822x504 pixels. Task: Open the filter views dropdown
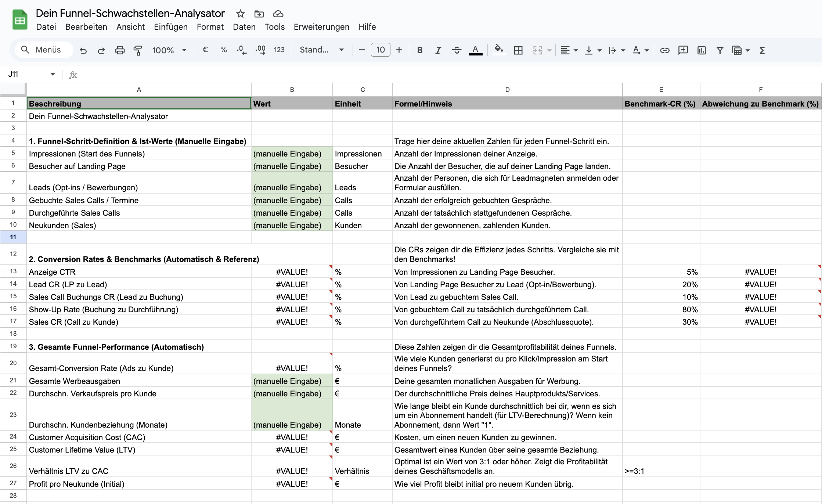point(740,50)
